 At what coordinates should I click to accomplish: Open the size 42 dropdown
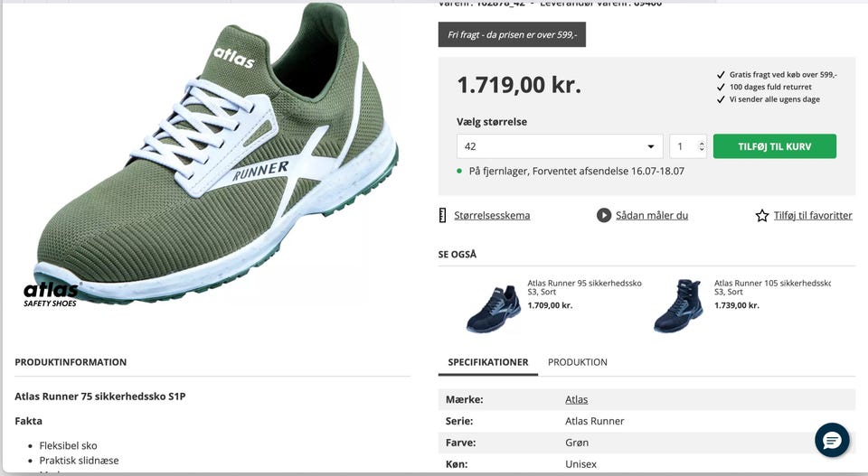coord(560,146)
